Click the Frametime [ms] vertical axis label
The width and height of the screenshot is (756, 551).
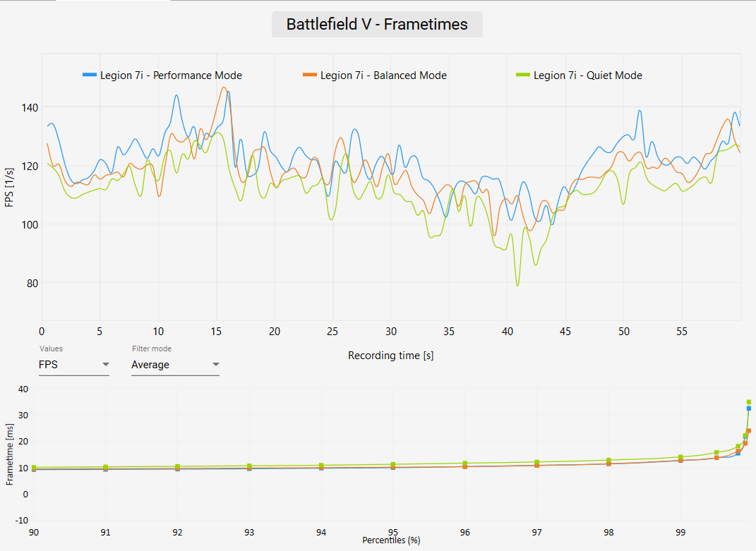[10, 454]
